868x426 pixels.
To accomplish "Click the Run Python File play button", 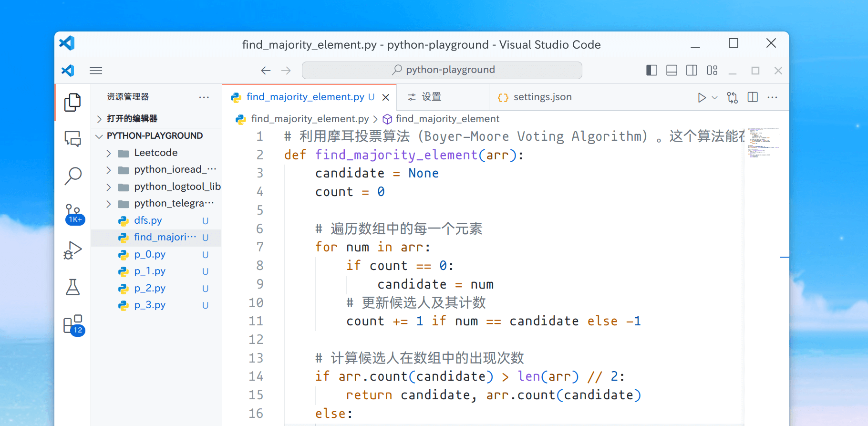I will 701,98.
